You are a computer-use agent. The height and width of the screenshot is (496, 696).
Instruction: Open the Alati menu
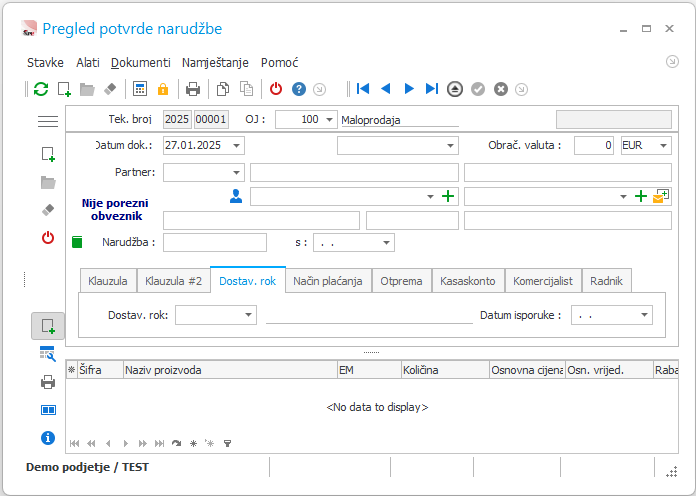pyautogui.click(x=88, y=63)
